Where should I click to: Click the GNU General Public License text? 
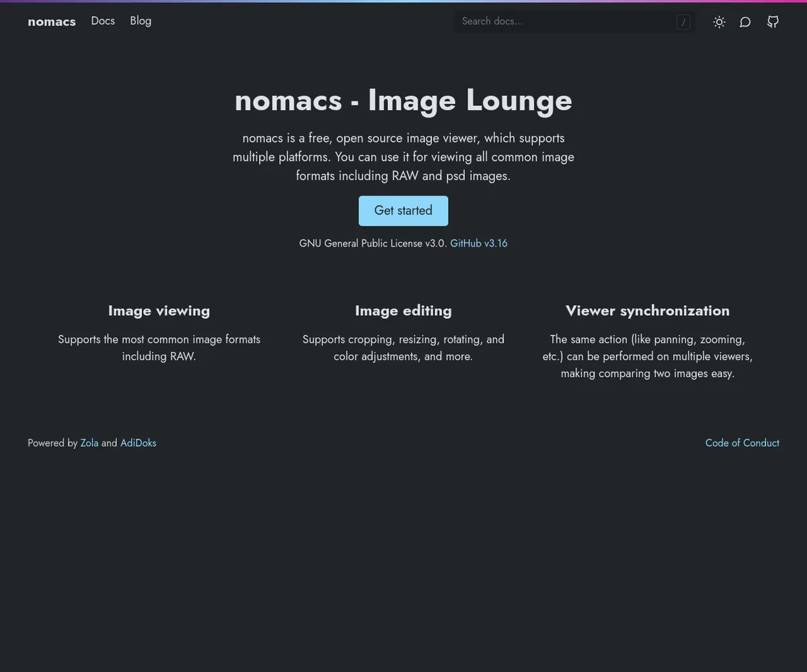(373, 243)
